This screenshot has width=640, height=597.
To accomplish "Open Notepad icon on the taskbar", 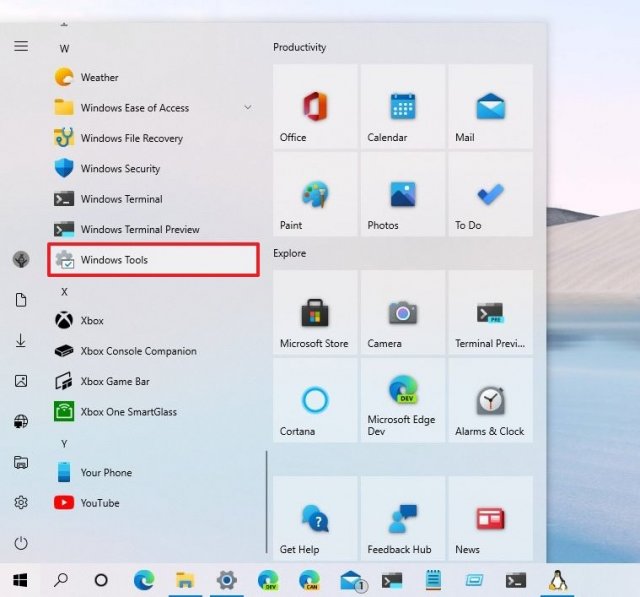I will 433,580.
